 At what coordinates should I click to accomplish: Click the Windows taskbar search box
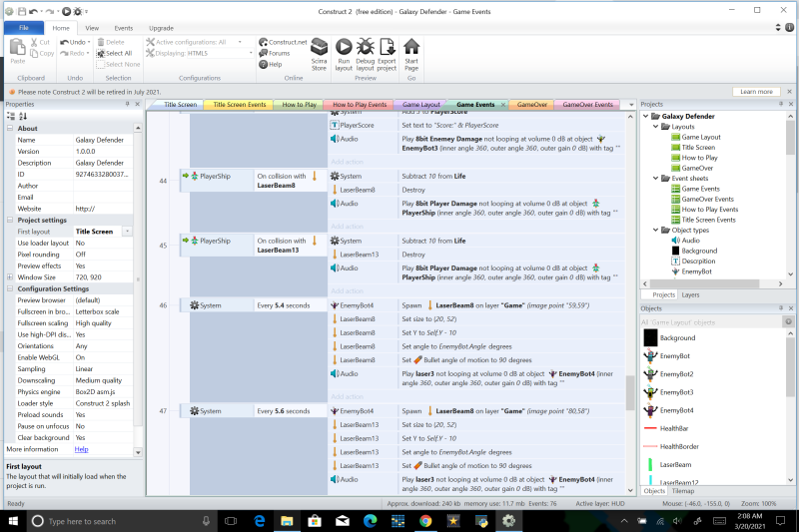[121, 521]
